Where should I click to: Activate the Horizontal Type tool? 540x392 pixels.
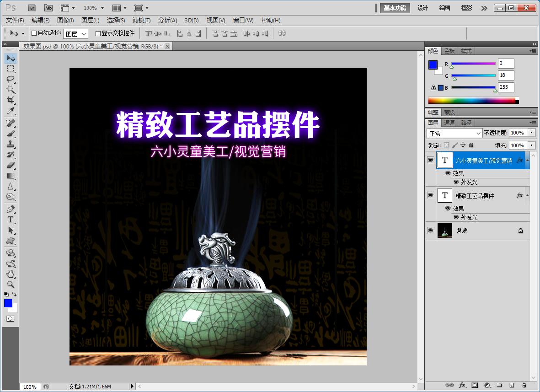pos(10,220)
